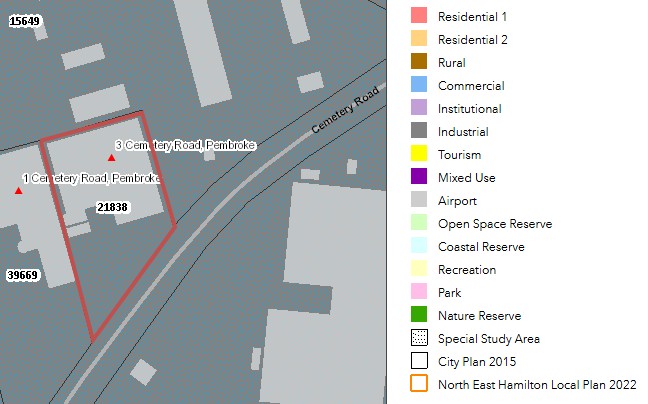Screen dimensions: 648x404
Task: Click red triangle marker for 1 Cemetery Road
Action: pos(18,190)
